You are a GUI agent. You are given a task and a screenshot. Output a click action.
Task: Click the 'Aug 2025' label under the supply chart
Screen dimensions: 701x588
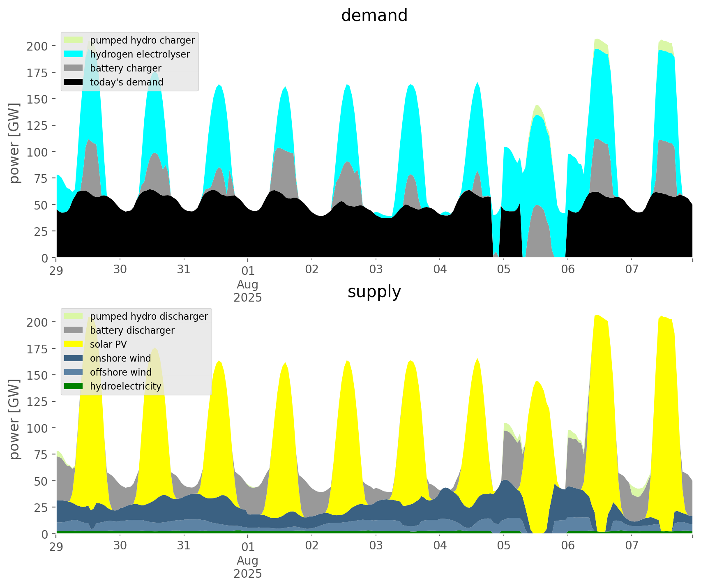click(x=248, y=567)
